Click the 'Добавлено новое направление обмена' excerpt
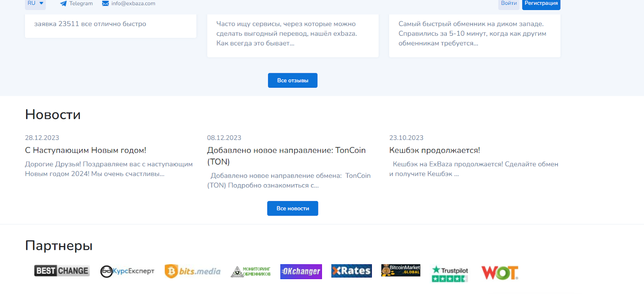Viewport: 644px width, 294px height. pos(289,181)
